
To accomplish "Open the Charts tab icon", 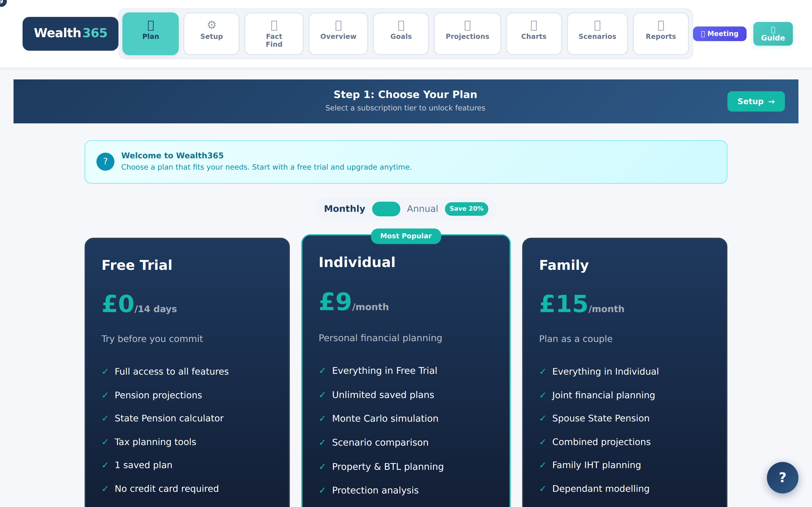I will pyautogui.click(x=533, y=25).
